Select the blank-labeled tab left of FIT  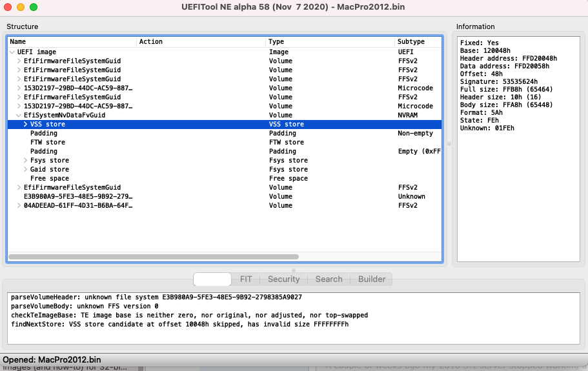[x=212, y=279]
